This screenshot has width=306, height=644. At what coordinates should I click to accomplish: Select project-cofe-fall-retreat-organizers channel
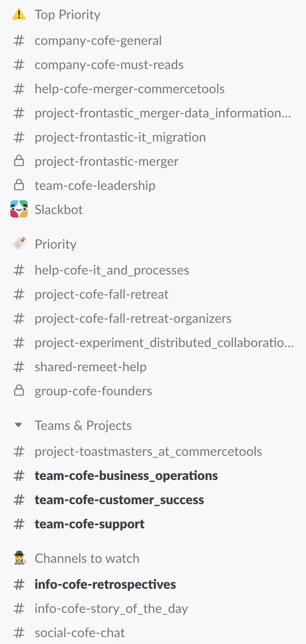[133, 319]
